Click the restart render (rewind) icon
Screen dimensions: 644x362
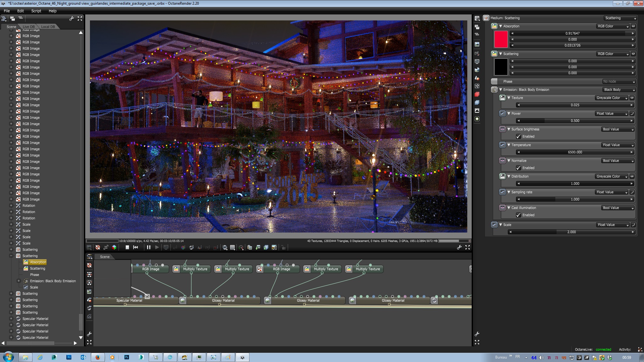pos(136,247)
